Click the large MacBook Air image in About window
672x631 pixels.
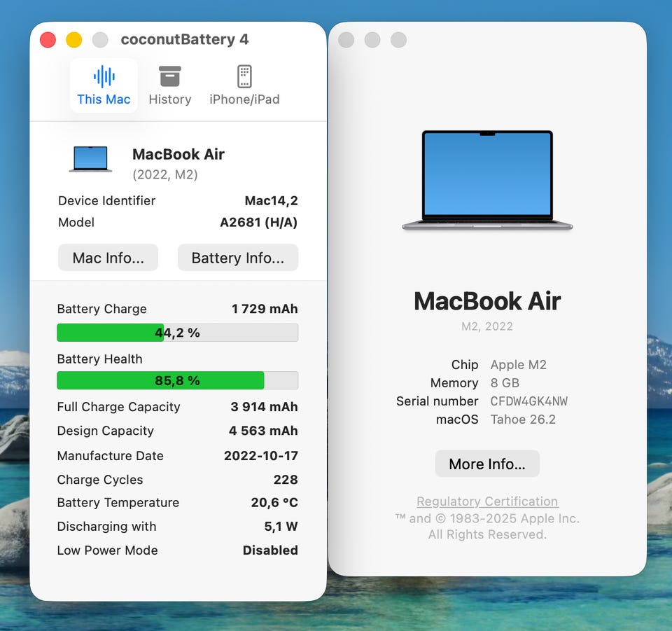click(487, 180)
